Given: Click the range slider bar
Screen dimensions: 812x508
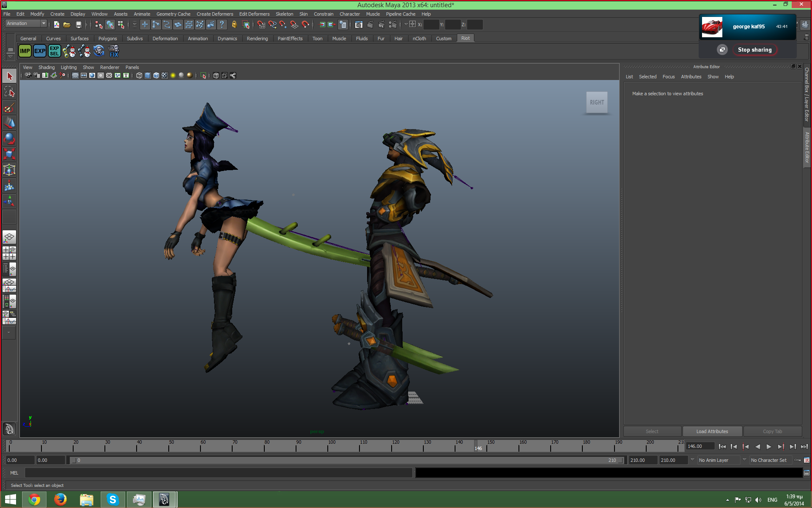Looking at the screenshot, I should point(347,460).
